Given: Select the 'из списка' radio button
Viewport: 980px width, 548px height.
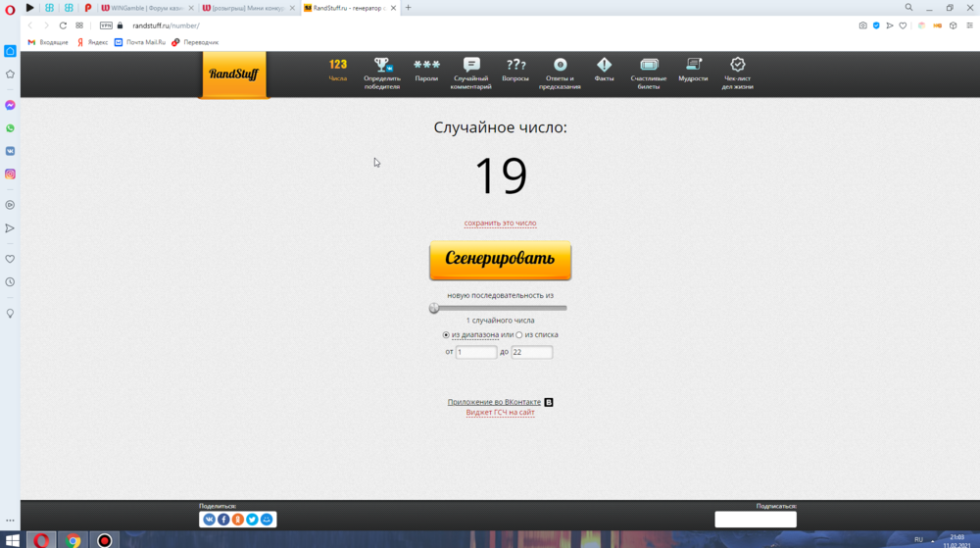Looking at the screenshot, I should click(x=519, y=335).
